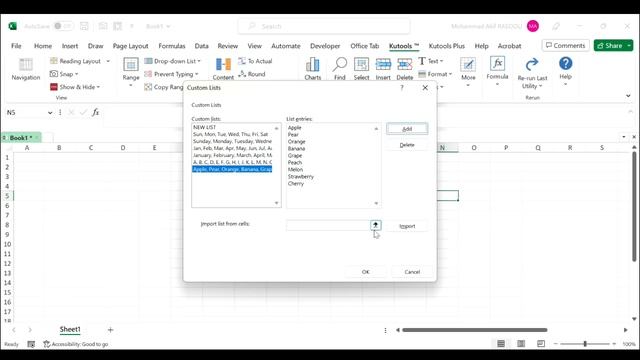The height and width of the screenshot is (360, 640).
Task: Open the Share button dropdown arrow
Action: (x=629, y=45)
